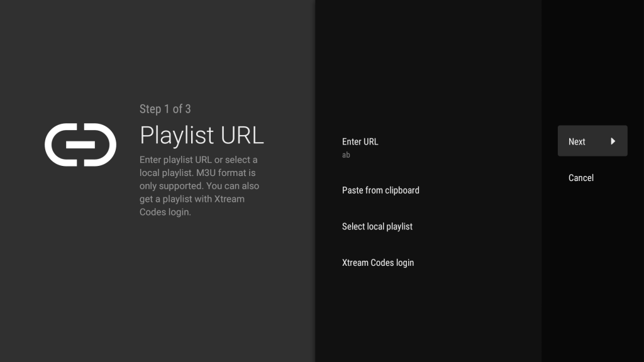Image resolution: width=644 pixels, height=362 pixels.
Task: Click the chain link playlist icon
Action: pos(80,145)
